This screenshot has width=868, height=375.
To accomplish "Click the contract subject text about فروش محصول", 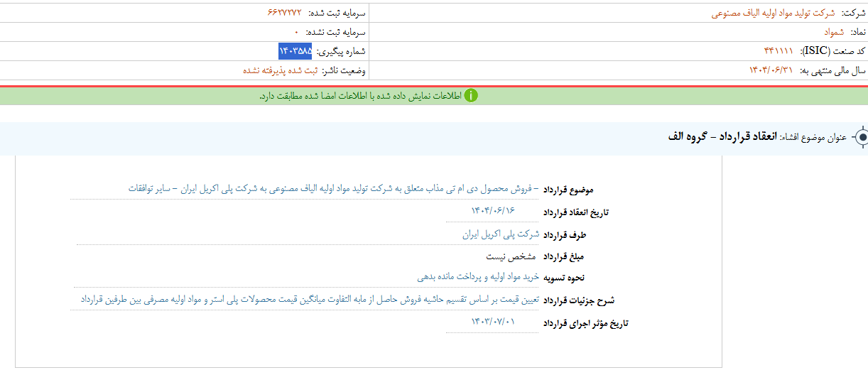I will pyautogui.click(x=334, y=189).
